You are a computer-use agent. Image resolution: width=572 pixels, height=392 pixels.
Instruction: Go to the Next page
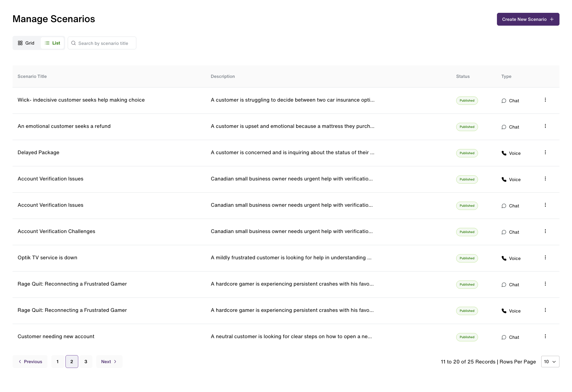click(x=109, y=362)
